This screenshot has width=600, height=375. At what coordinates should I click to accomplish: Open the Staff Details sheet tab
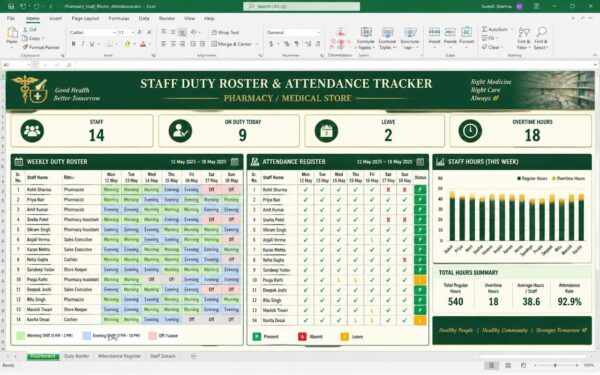pyautogui.click(x=163, y=356)
